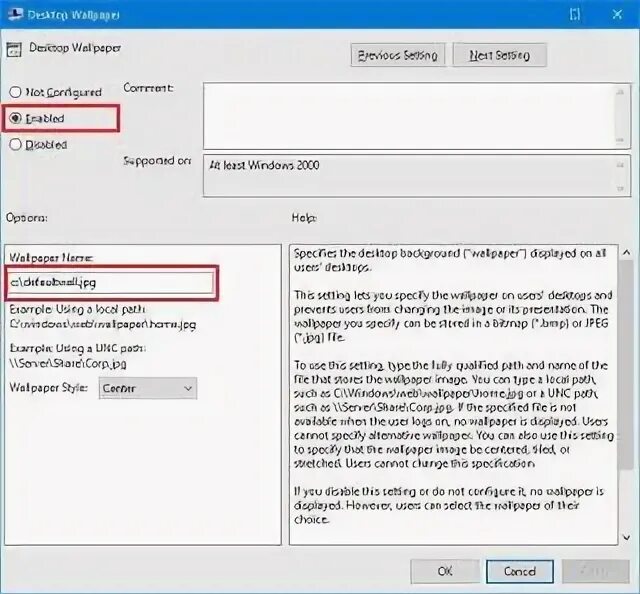
Task: Select the Enabled radio button
Action: pyautogui.click(x=16, y=118)
